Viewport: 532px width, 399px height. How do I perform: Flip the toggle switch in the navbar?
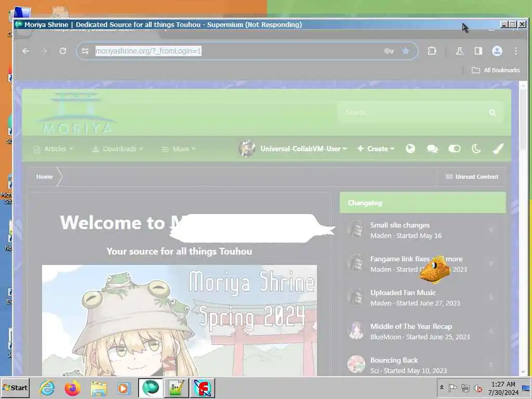(x=454, y=149)
